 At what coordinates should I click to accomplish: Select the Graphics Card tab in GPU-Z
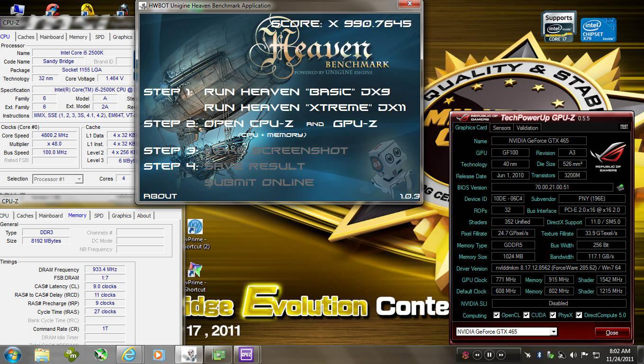(471, 127)
